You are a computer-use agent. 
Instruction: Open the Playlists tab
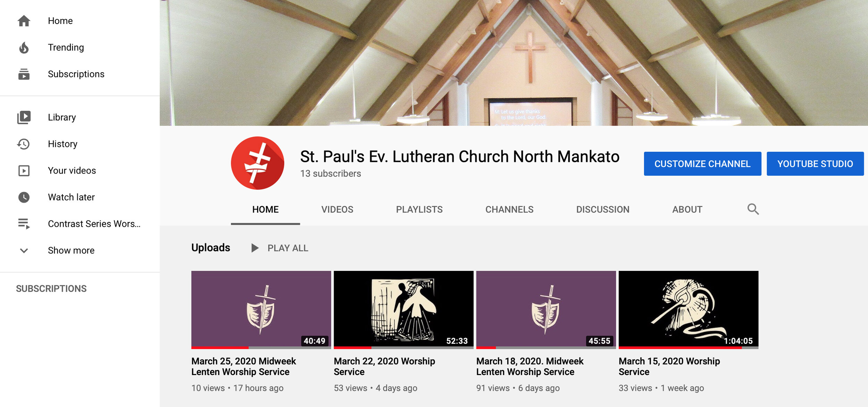419,209
